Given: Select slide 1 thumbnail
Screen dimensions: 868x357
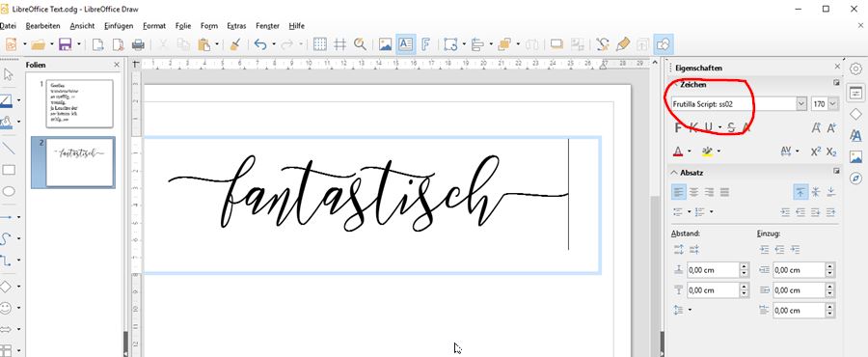Looking at the screenshot, I should click(80, 103).
